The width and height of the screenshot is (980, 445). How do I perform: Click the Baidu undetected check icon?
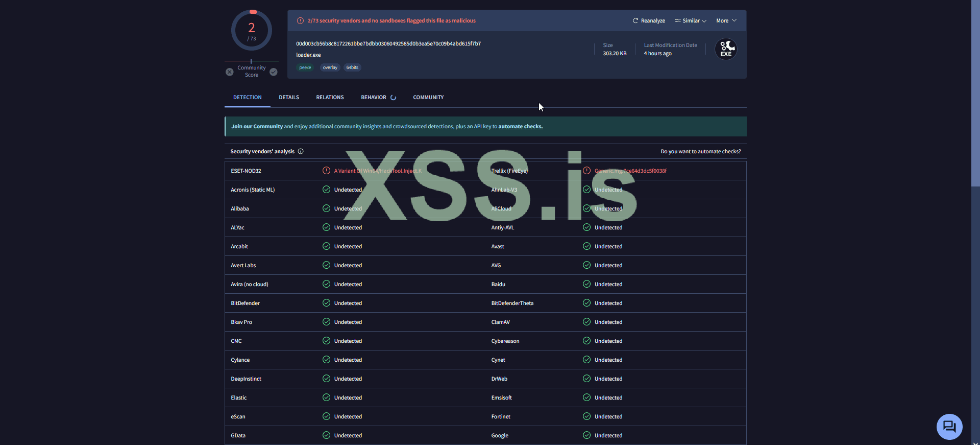587,284
